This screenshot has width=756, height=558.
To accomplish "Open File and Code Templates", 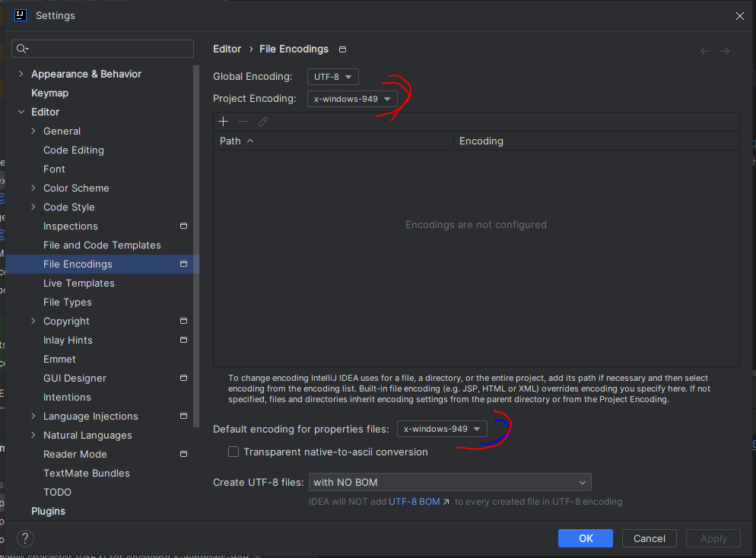I will pos(102,246).
